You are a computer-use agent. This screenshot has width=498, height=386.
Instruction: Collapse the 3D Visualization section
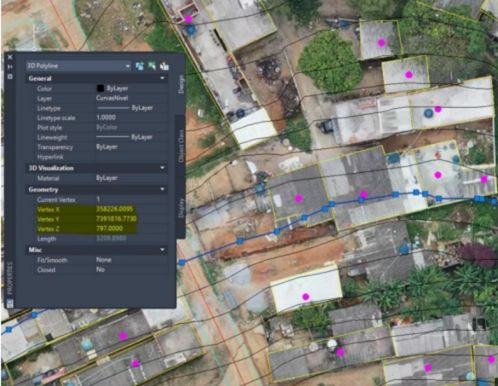point(162,168)
